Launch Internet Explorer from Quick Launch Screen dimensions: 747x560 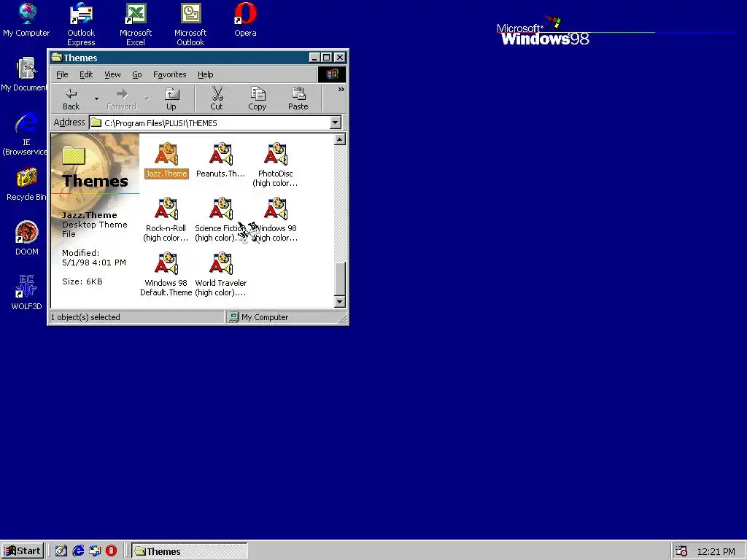[78, 551]
